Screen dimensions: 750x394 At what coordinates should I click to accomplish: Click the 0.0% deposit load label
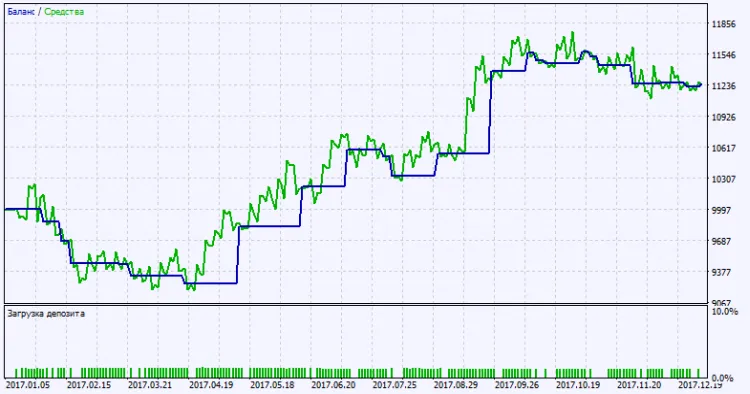pyautogui.click(x=722, y=378)
